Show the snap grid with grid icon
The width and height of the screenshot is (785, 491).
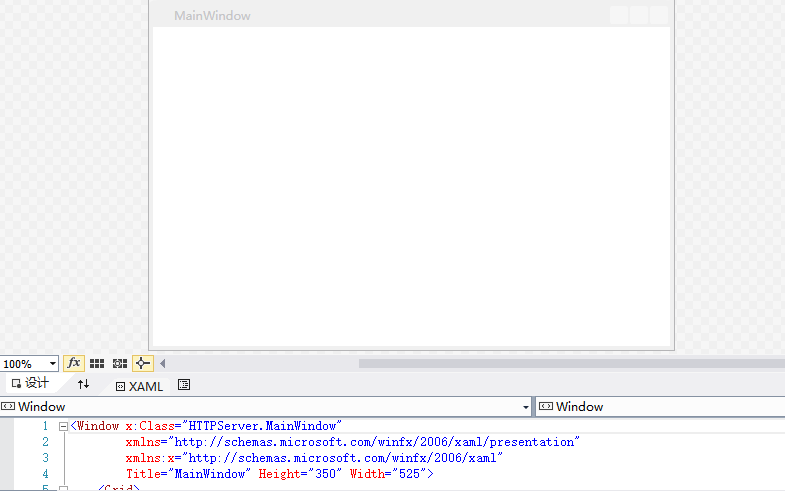(97, 364)
